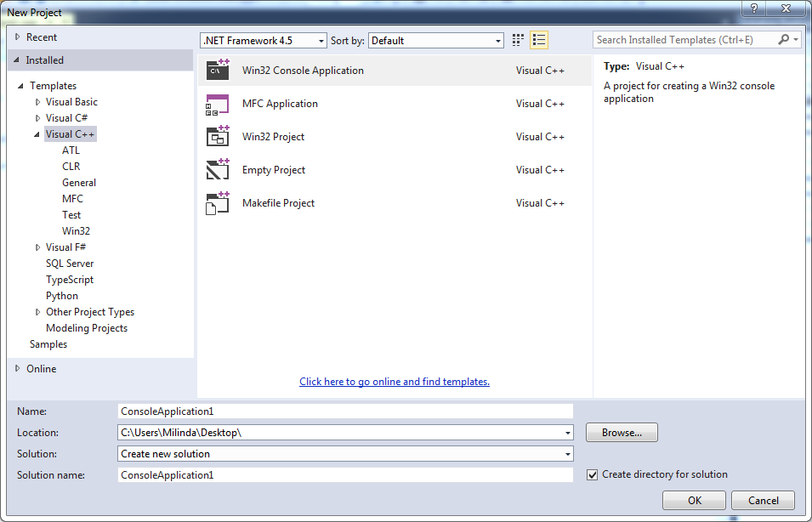Select Python templates
The image size is (812, 522).
click(x=61, y=296)
